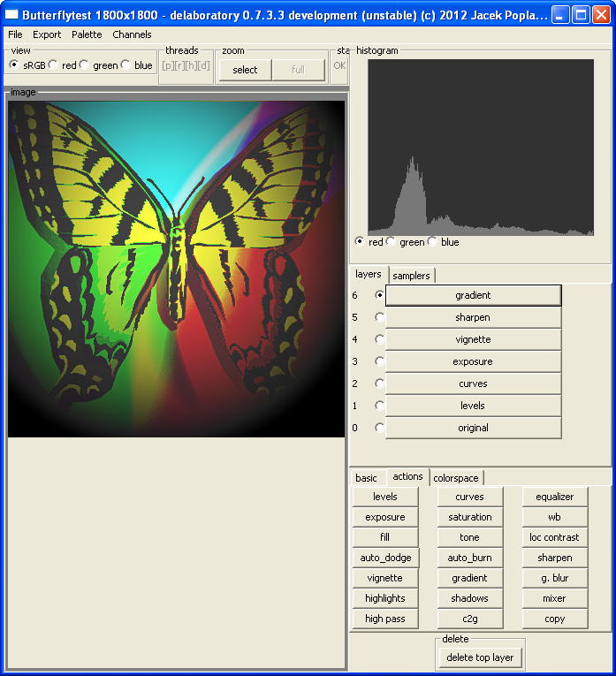
Task: Click the zoom select button
Action: click(246, 70)
